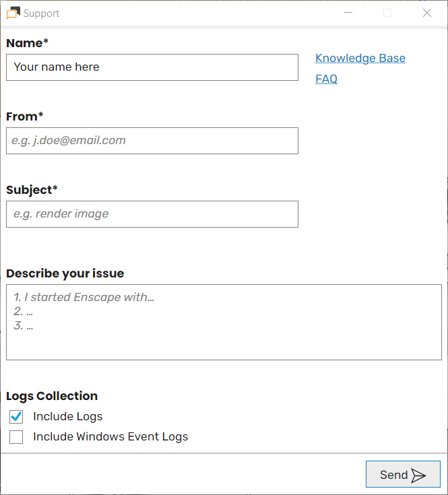Minimize the Support window
Viewport: 448px width, 495px height.
tap(348, 13)
